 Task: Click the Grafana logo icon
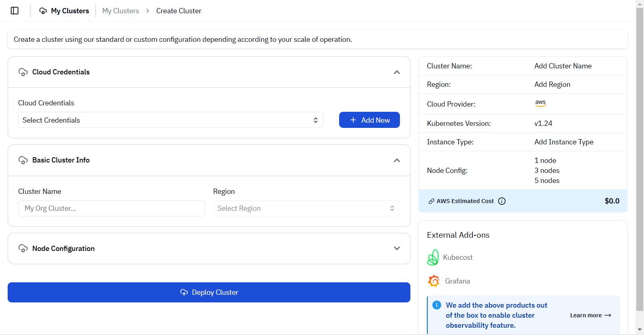pos(434,281)
